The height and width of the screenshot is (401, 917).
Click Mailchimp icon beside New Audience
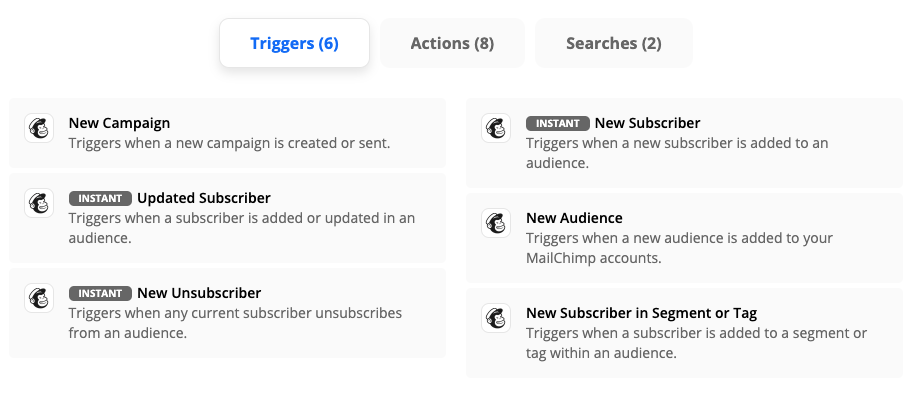tap(496, 223)
